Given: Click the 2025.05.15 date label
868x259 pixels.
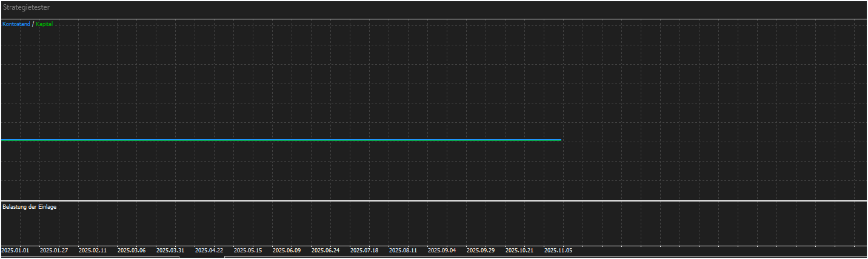Looking at the screenshot, I should [x=248, y=250].
